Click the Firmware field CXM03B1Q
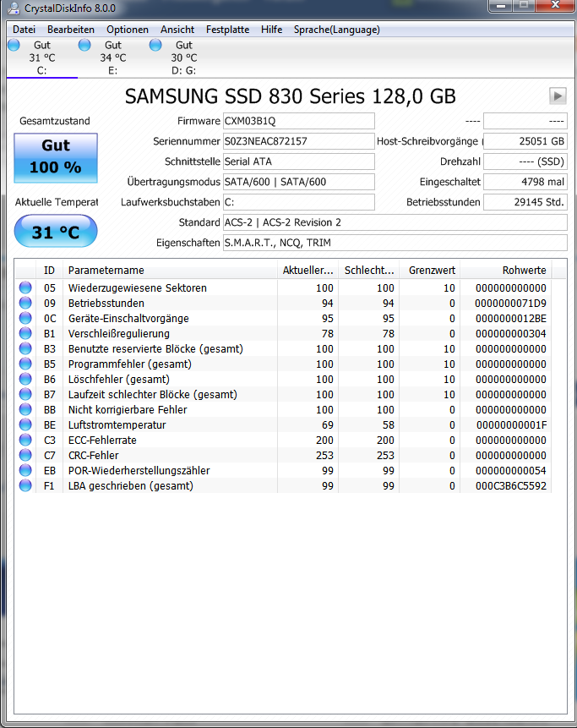The height and width of the screenshot is (728, 577). point(299,121)
